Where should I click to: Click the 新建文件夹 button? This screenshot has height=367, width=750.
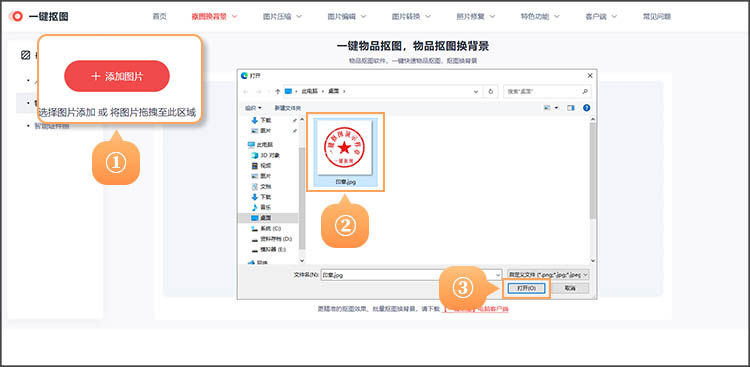[287, 108]
